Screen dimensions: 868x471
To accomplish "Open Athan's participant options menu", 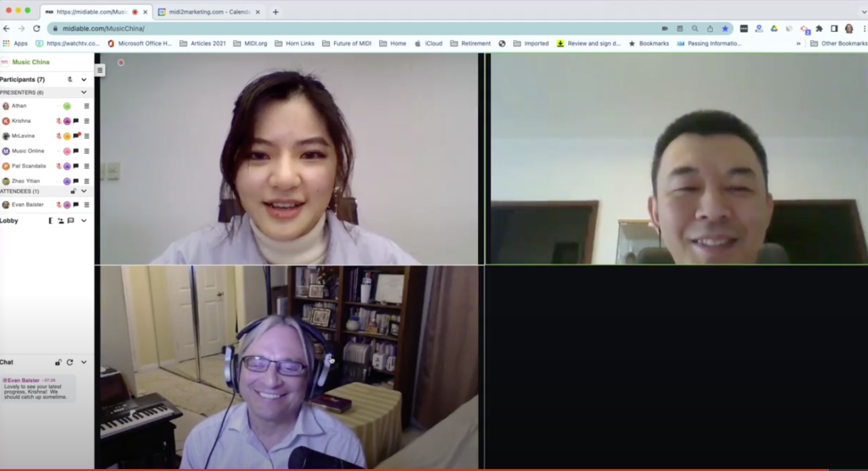I will coord(86,106).
